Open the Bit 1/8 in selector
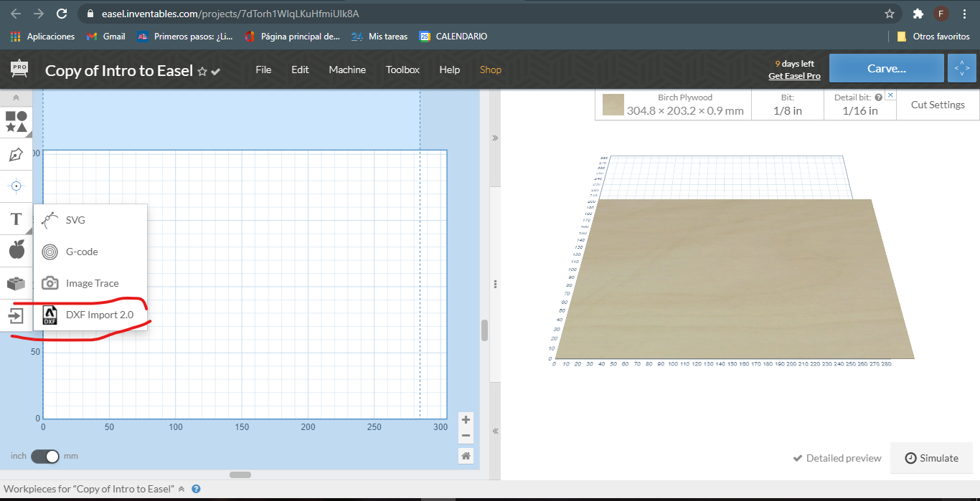This screenshot has width=980, height=501. click(787, 105)
